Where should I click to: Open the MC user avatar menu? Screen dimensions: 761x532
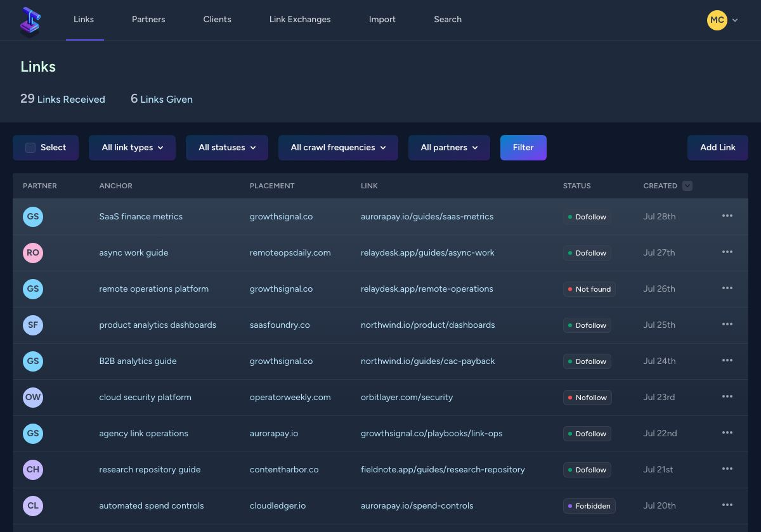[717, 20]
